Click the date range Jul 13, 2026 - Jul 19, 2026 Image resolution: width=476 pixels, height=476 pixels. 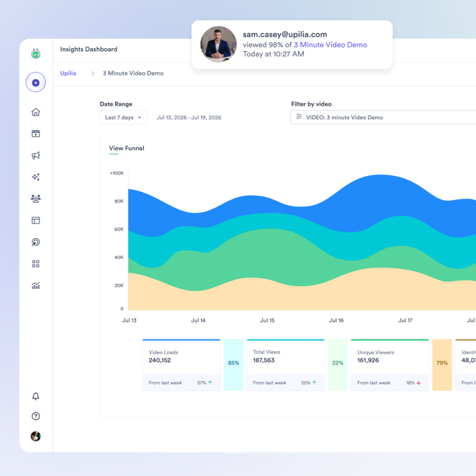coord(189,118)
